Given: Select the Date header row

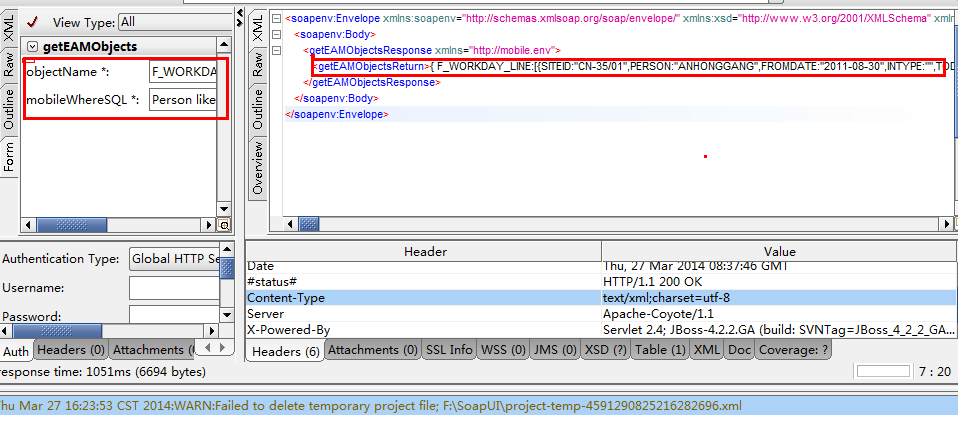Looking at the screenshot, I should (x=601, y=267).
